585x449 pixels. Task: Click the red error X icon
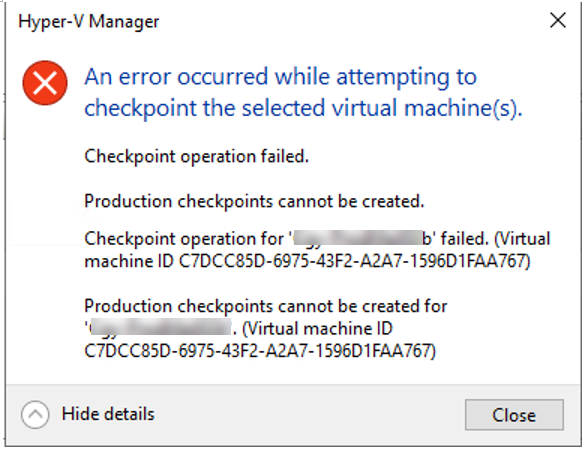pos(45,83)
